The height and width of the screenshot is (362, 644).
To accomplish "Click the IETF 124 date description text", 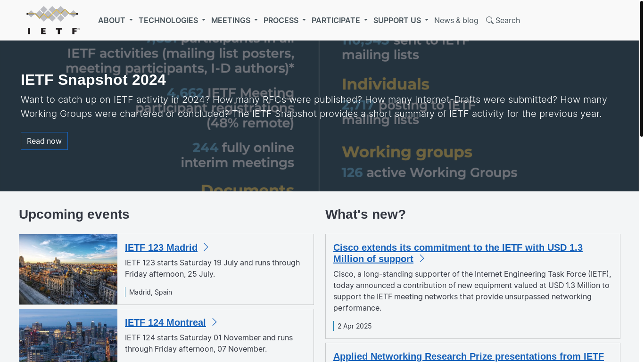I will [209, 343].
